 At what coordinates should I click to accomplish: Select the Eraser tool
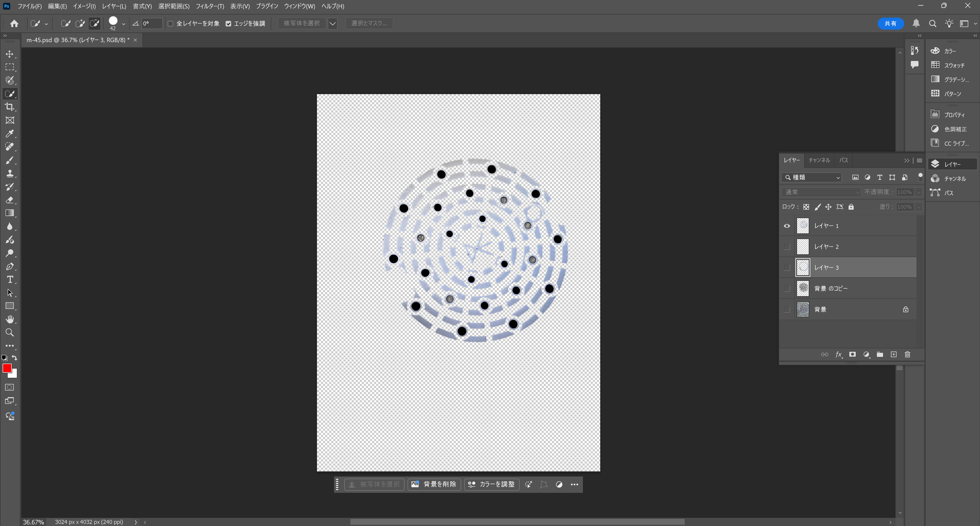(x=9, y=200)
